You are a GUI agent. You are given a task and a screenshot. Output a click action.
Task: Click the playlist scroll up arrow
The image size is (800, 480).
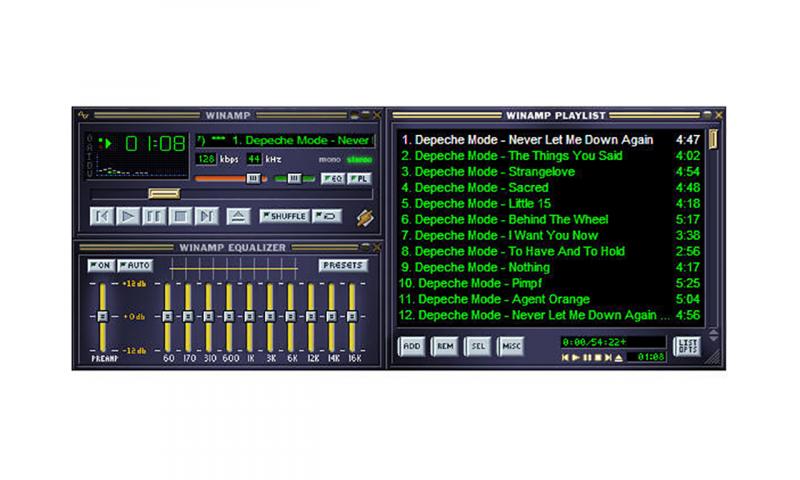(713, 332)
